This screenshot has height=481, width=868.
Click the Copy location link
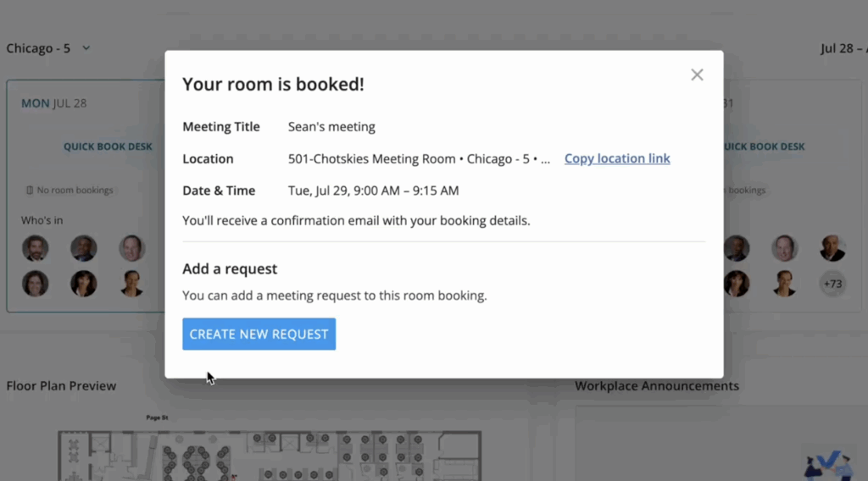617,158
